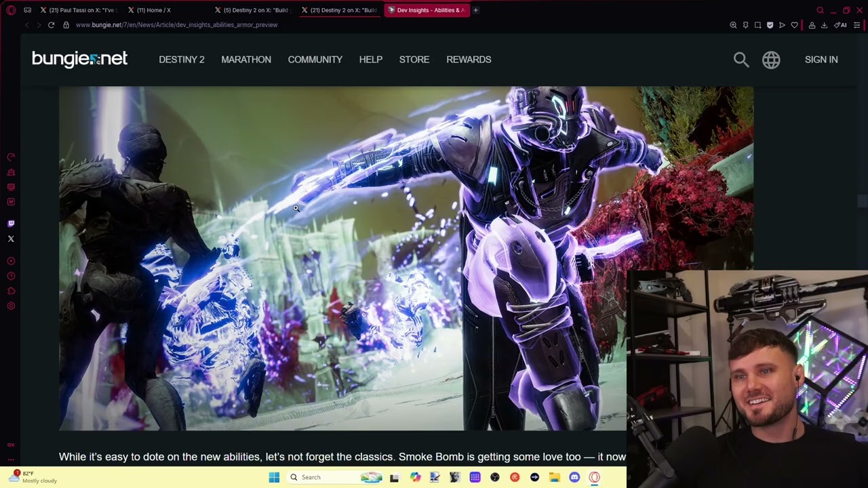Viewport: 868px width, 488px height.
Task: Search bungie.net with magnifier icon
Action: coord(741,60)
